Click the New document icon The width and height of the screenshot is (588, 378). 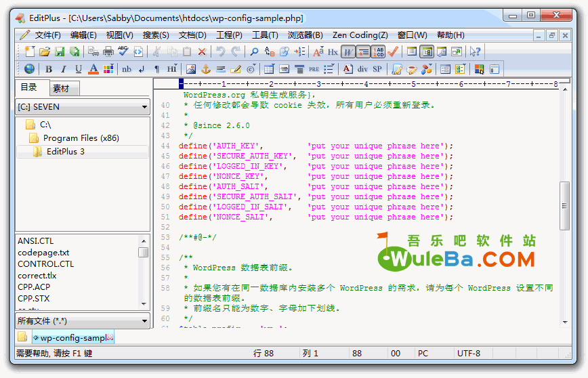(29, 51)
